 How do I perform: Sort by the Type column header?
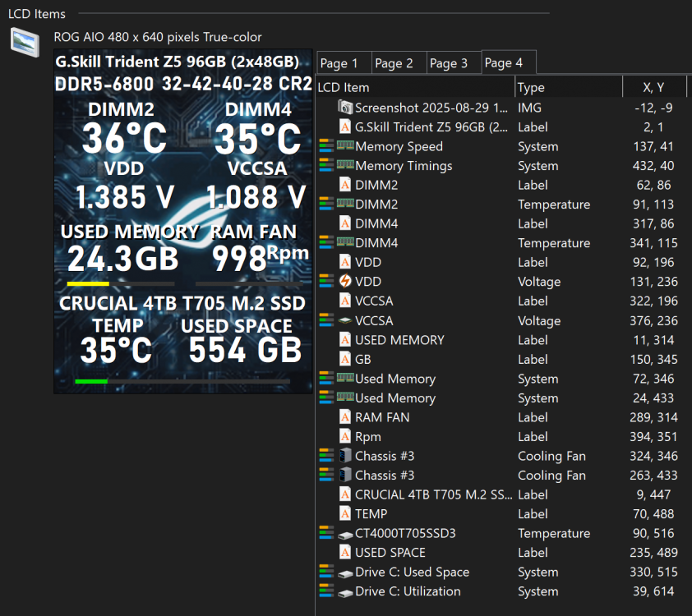pyautogui.click(x=569, y=87)
